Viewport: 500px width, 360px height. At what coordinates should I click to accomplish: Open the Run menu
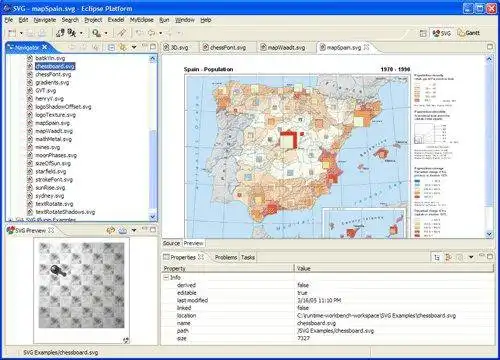164,20
